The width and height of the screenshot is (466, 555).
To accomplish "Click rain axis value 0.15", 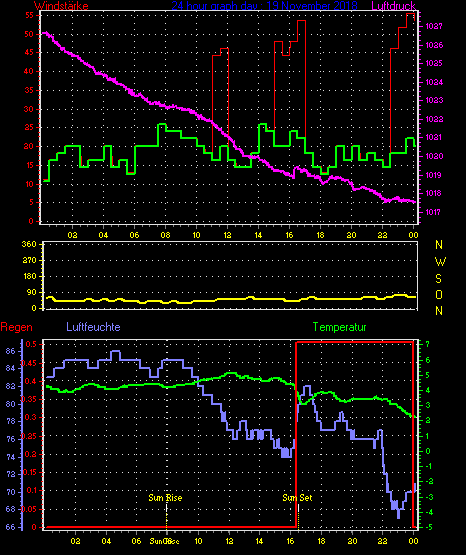I will [29, 473].
